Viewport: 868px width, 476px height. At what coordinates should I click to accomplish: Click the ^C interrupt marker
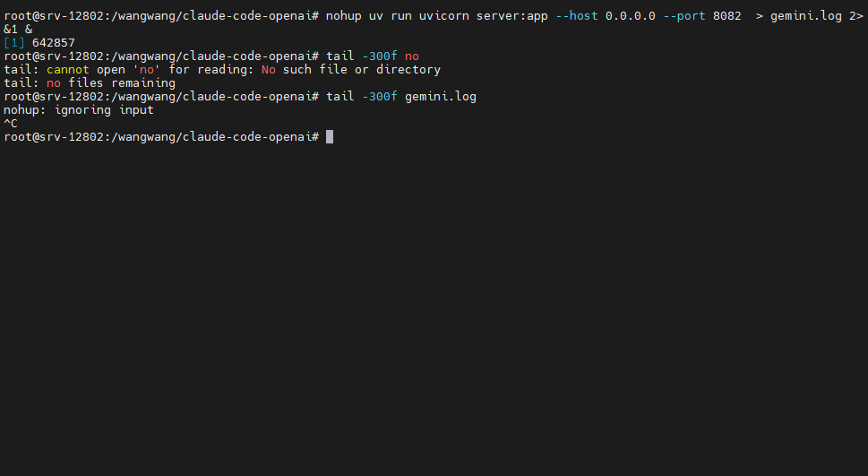pos(11,124)
